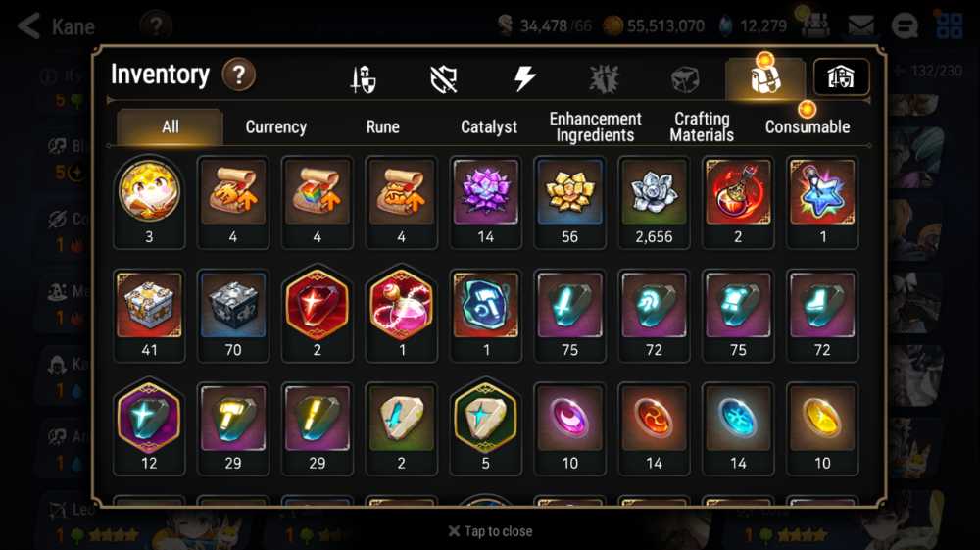Select the sword and shield equipment icon
980x550 pixels.
[364, 79]
